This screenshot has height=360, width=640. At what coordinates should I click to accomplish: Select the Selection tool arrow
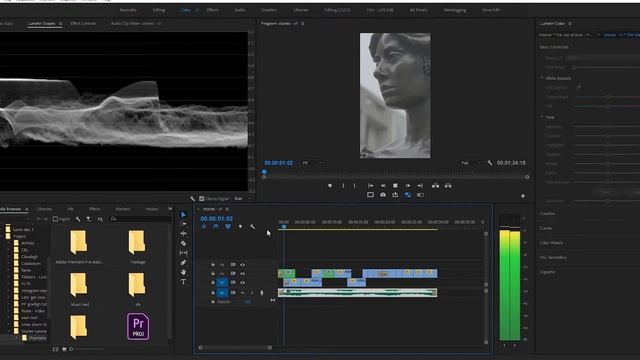[x=183, y=215]
